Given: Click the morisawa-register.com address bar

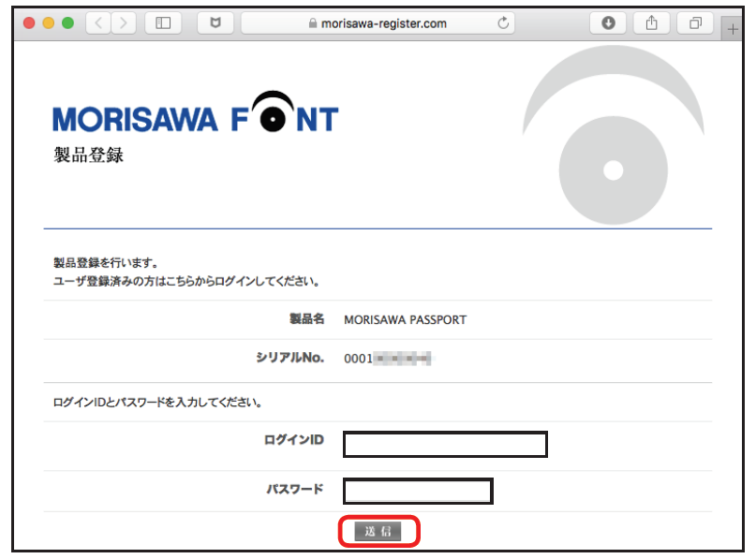Looking at the screenshot, I should [378, 22].
